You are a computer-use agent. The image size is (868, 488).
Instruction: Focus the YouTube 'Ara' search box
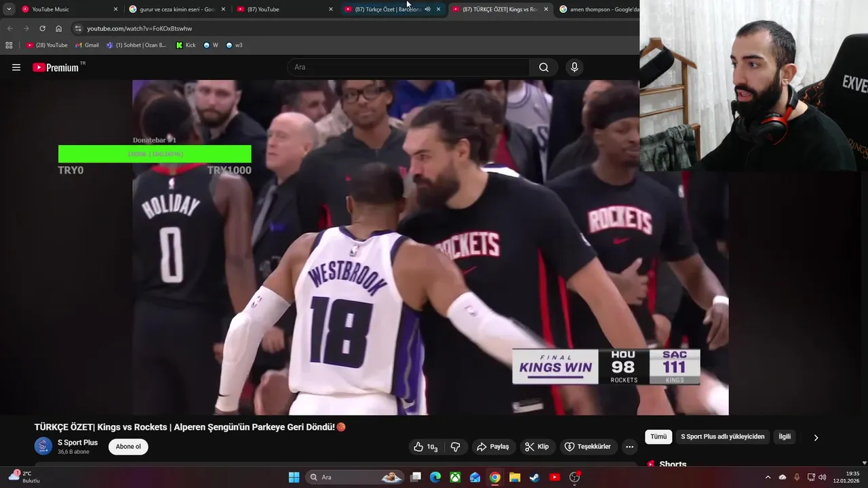click(x=409, y=67)
